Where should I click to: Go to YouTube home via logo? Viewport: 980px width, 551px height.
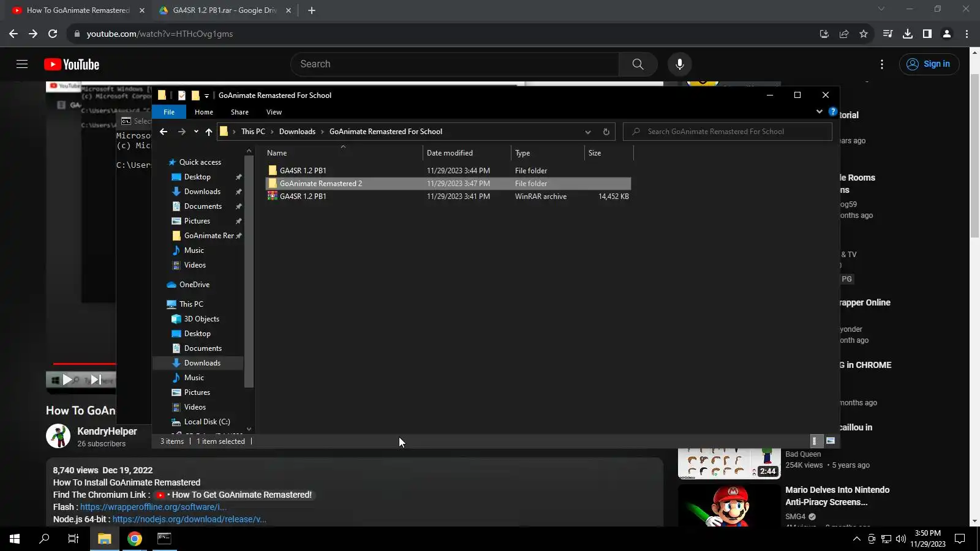pyautogui.click(x=72, y=64)
